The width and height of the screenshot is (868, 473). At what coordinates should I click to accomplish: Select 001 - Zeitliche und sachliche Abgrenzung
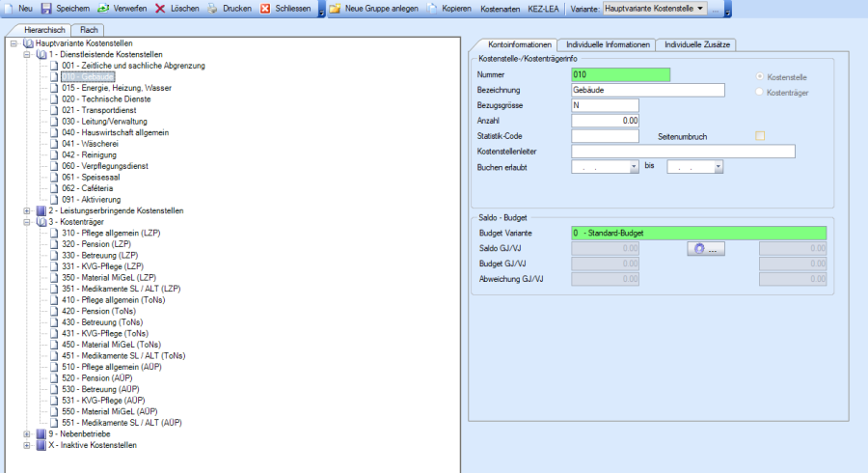click(x=133, y=66)
